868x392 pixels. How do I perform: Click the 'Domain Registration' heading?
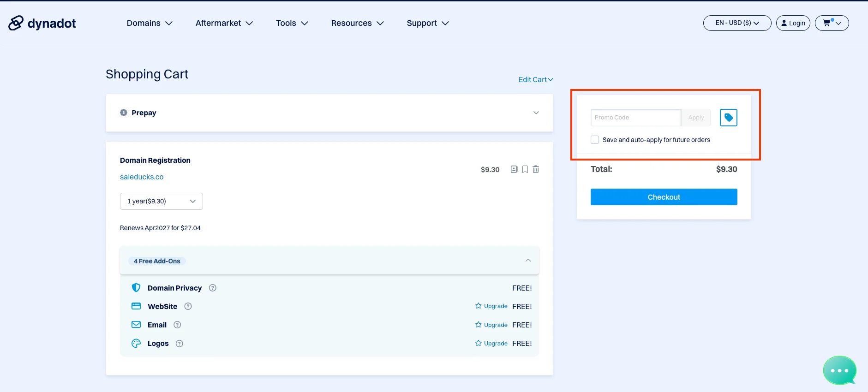tap(155, 160)
